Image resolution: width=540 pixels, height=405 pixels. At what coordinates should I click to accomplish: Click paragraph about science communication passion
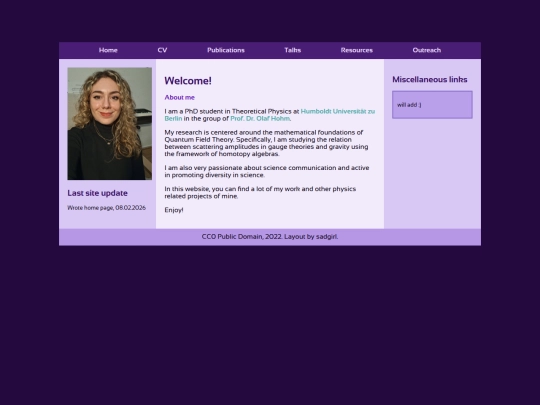267,172
